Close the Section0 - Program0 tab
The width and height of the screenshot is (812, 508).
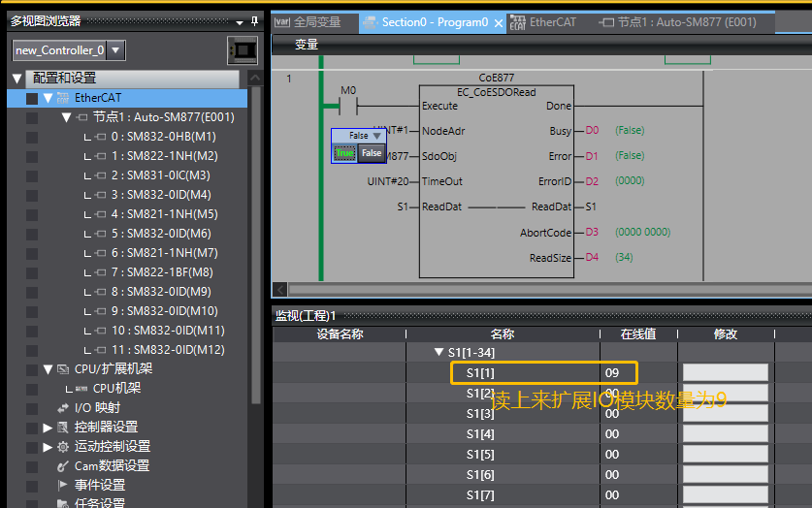499,23
